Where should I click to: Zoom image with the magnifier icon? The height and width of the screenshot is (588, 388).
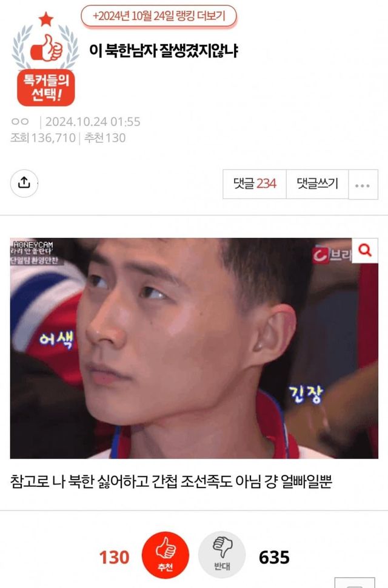pos(365,251)
